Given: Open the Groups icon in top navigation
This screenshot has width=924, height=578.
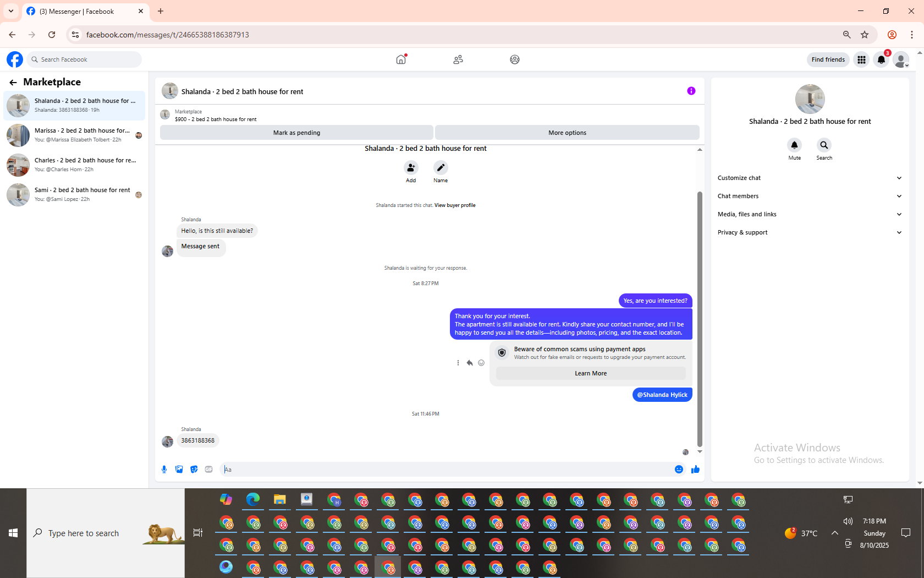Looking at the screenshot, I should [x=515, y=59].
